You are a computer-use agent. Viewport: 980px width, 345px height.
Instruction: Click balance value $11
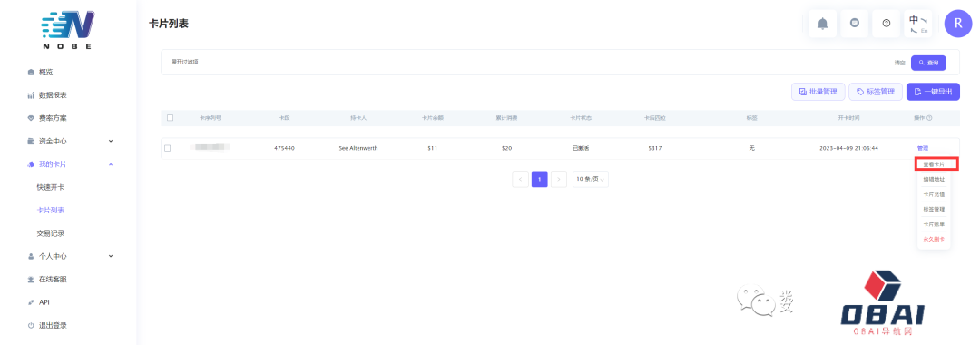pyautogui.click(x=433, y=148)
